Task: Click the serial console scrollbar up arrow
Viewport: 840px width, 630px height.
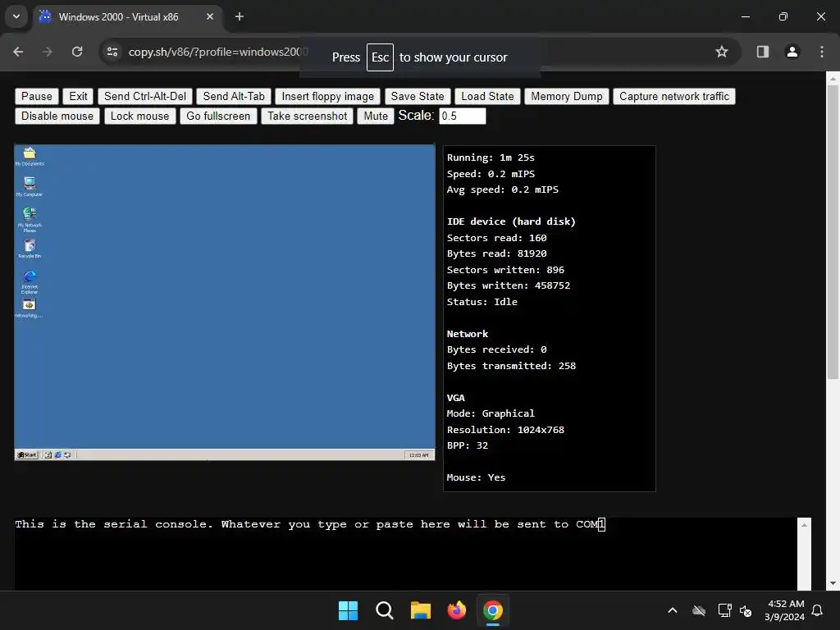Action: pyautogui.click(x=804, y=525)
